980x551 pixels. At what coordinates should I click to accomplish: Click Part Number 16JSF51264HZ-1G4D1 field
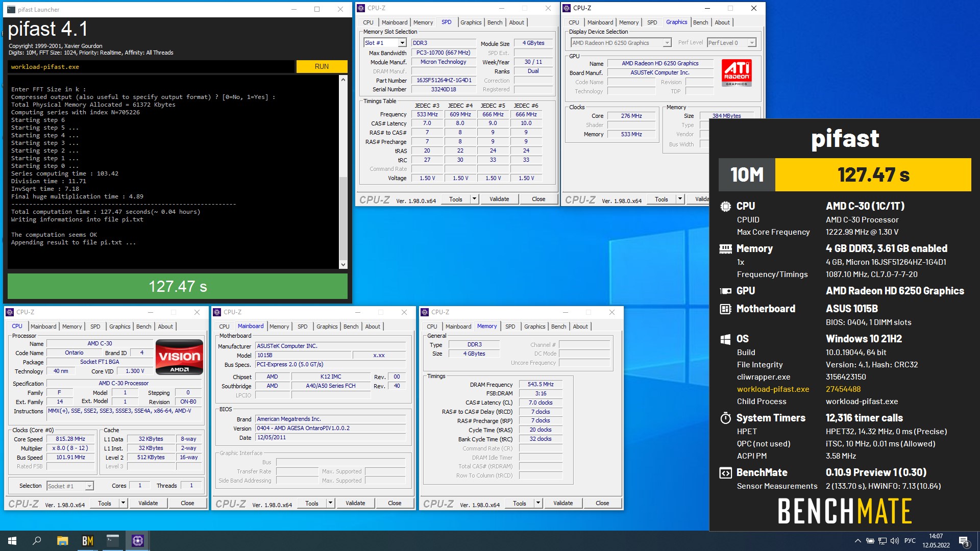pos(444,80)
